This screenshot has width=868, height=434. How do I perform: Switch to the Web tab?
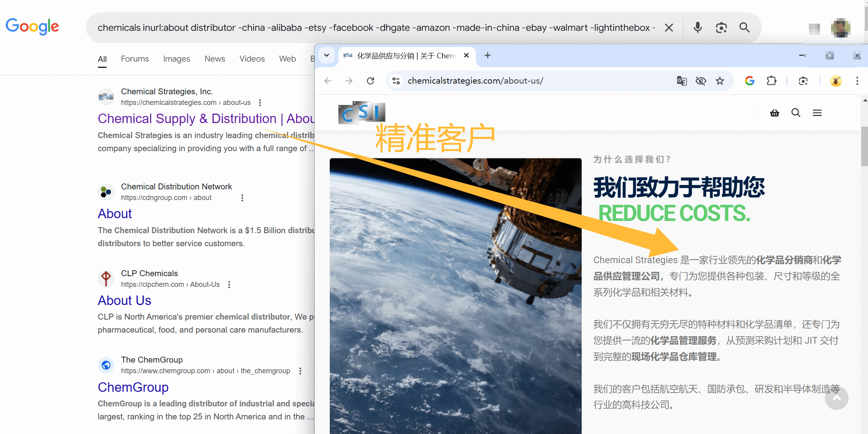click(x=287, y=59)
